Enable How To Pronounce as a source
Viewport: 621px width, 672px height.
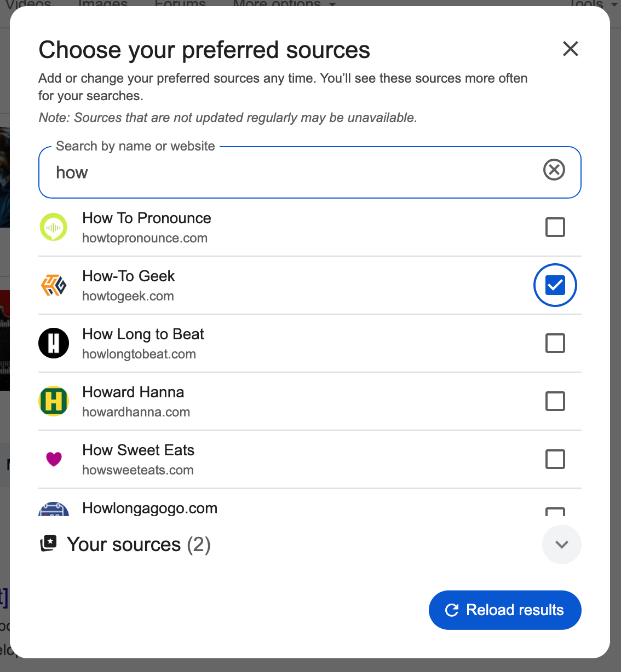click(555, 227)
